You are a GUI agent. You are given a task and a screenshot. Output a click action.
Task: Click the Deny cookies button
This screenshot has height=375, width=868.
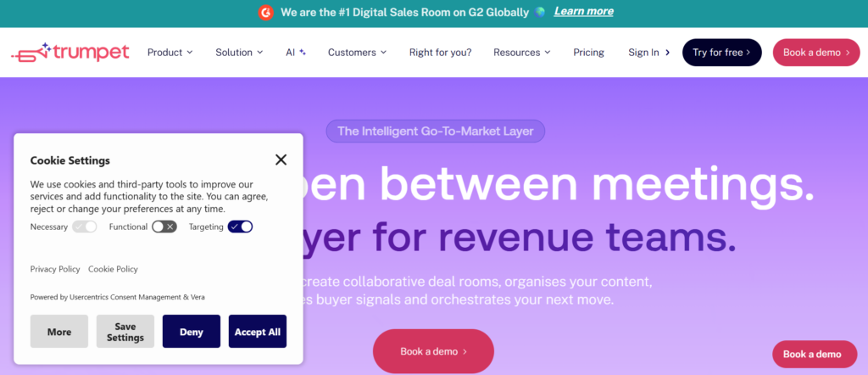pos(192,331)
